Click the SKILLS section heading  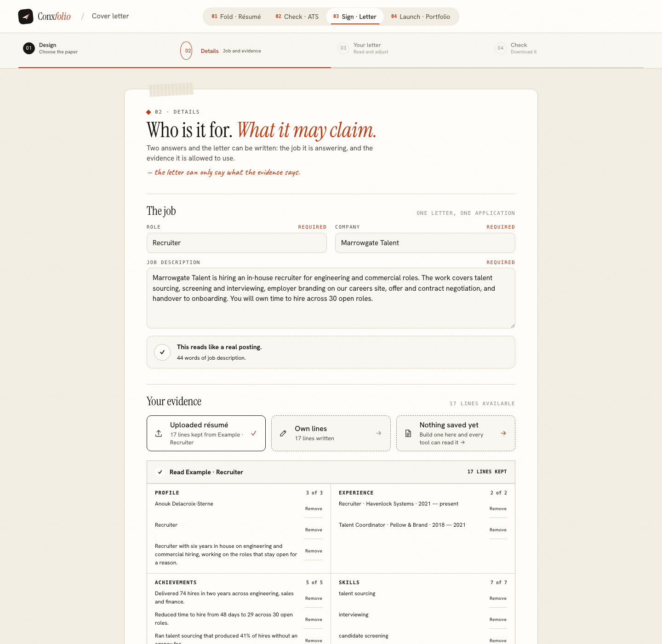pos(349,582)
